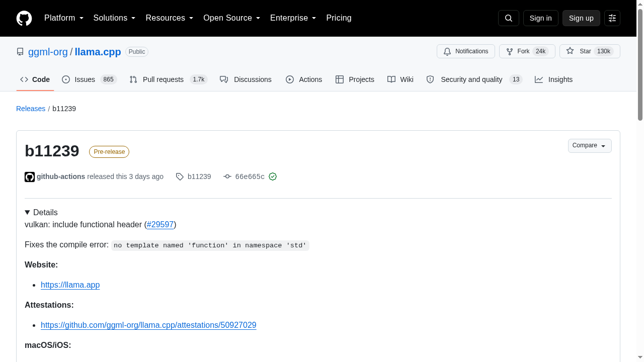Click the Pre-release label badge
Viewport: 644px width, 362px height.
[109, 152]
